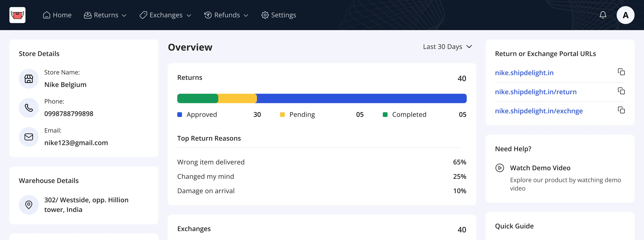Copy the nike.shipdelight.in URL
The height and width of the screenshot is (240, 644).
(621, 72)
